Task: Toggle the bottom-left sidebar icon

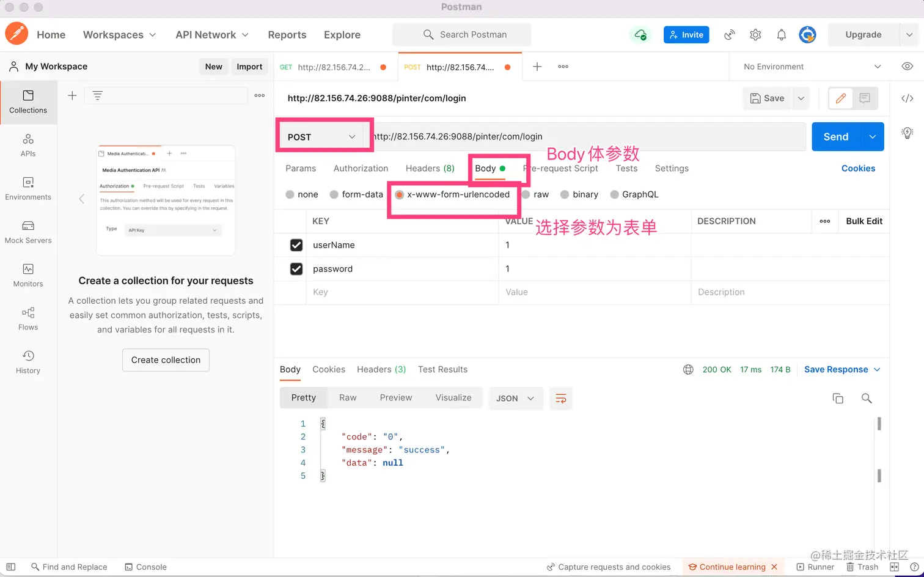Action: tap(10, 567)
